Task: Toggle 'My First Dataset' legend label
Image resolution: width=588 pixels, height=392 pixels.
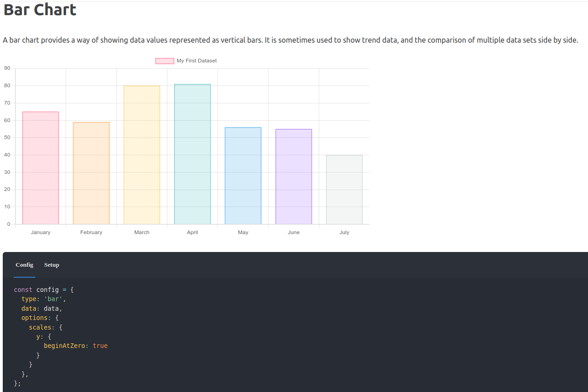Action: (x=196, y=61)
